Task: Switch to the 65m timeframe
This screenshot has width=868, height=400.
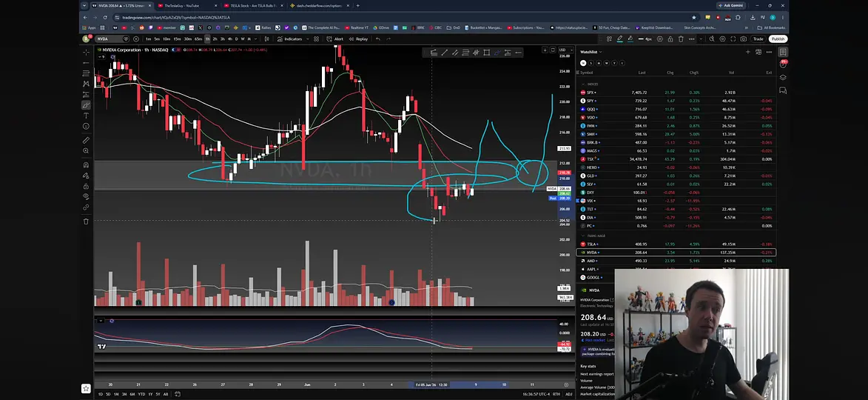Action: click(x=198, y=39)
